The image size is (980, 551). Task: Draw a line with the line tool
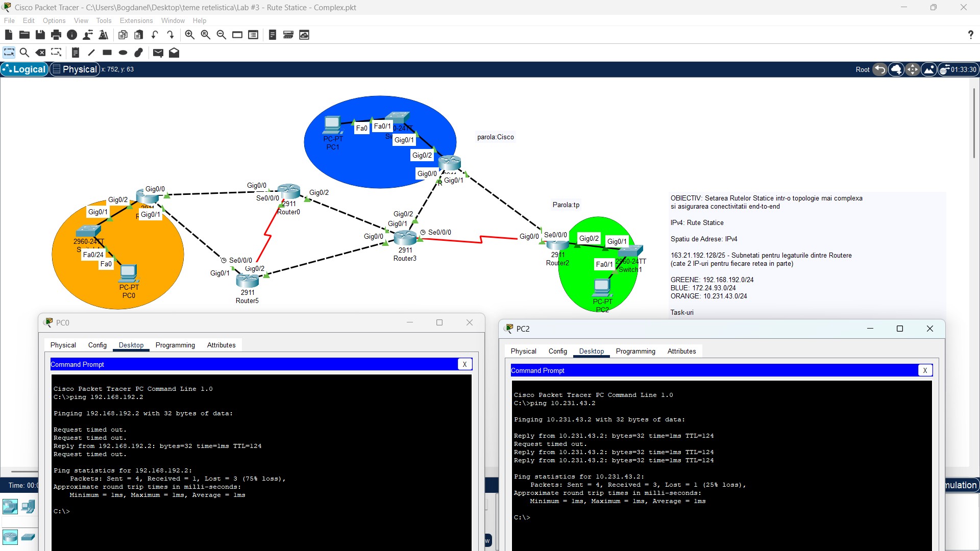91,53
